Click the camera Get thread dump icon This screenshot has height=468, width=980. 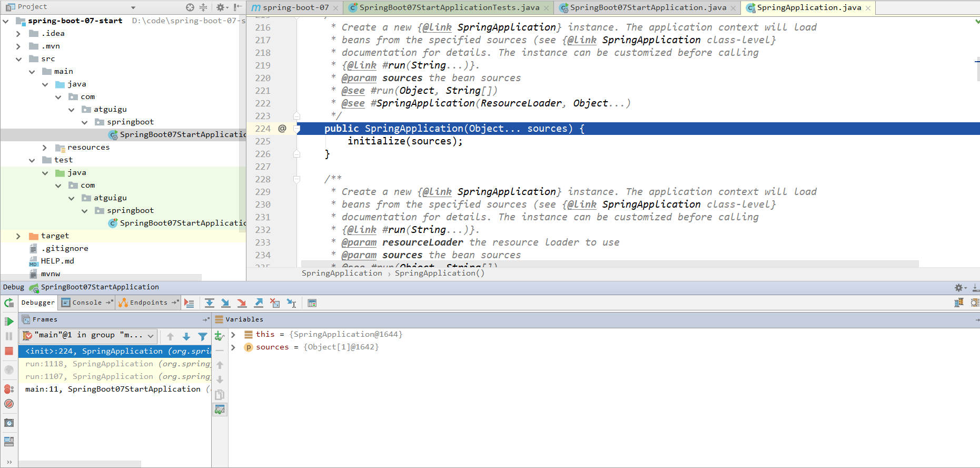coord(9,423)
